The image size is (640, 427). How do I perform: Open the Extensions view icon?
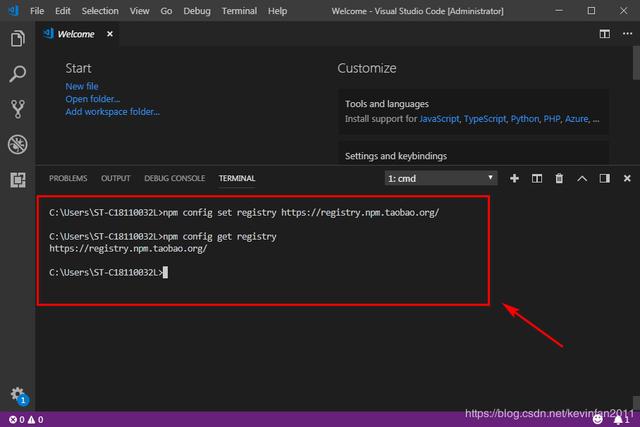pos(17,180)
